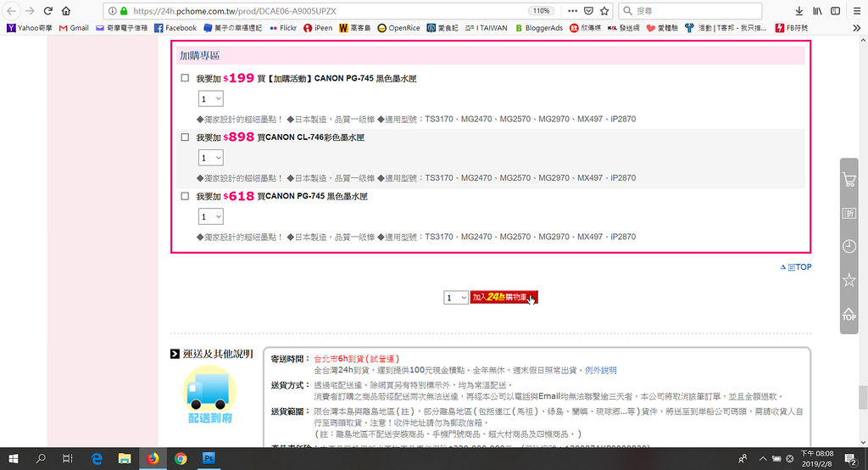The height and width of the screenshot is (470, 868).
Task: Check the $199 CANON PG-745 add-on checkbox
Action: pos(185,78)
